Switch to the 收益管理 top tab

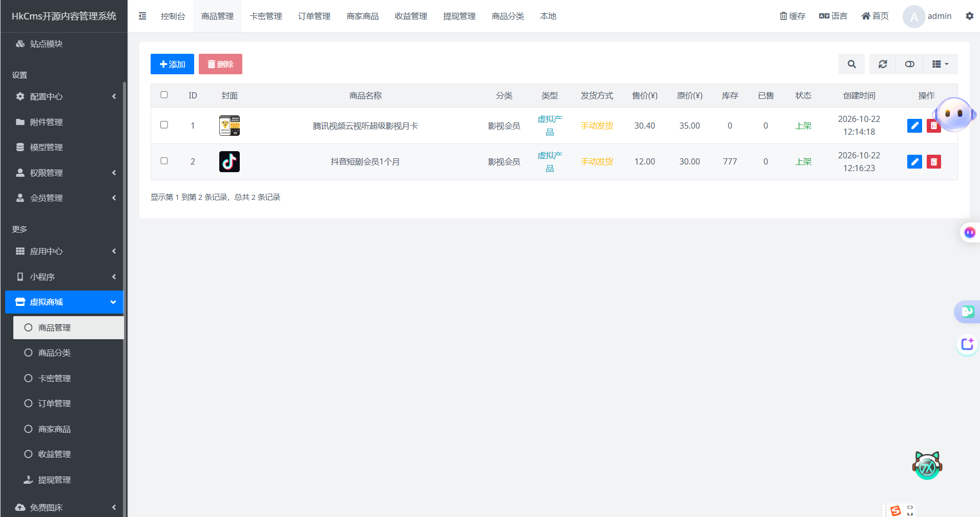411,16
